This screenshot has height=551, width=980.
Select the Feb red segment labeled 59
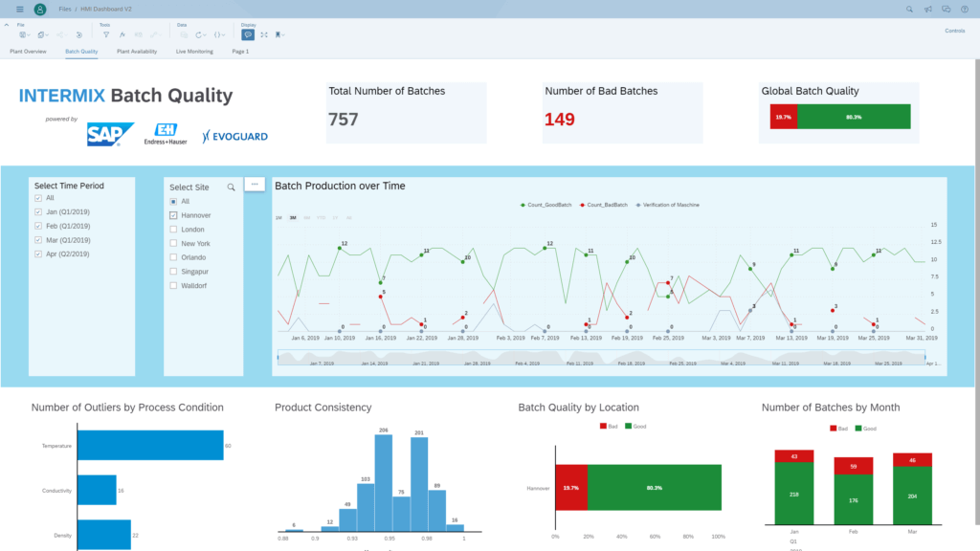tap(853, 466)
